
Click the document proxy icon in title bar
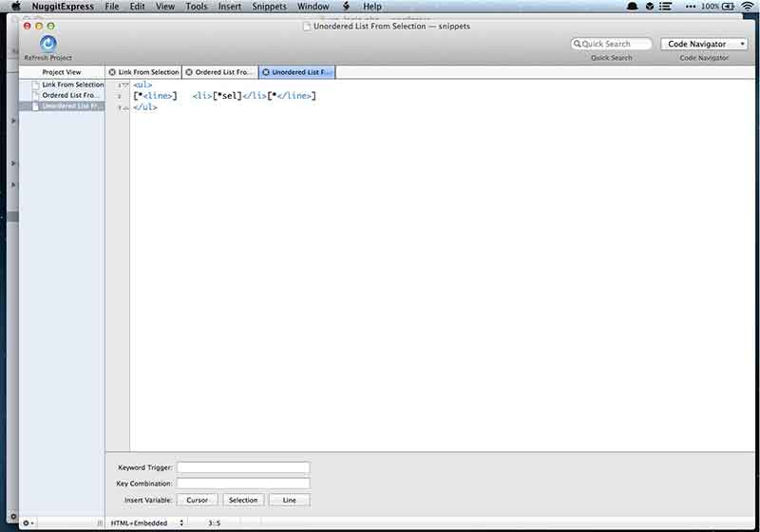(306, 27)
